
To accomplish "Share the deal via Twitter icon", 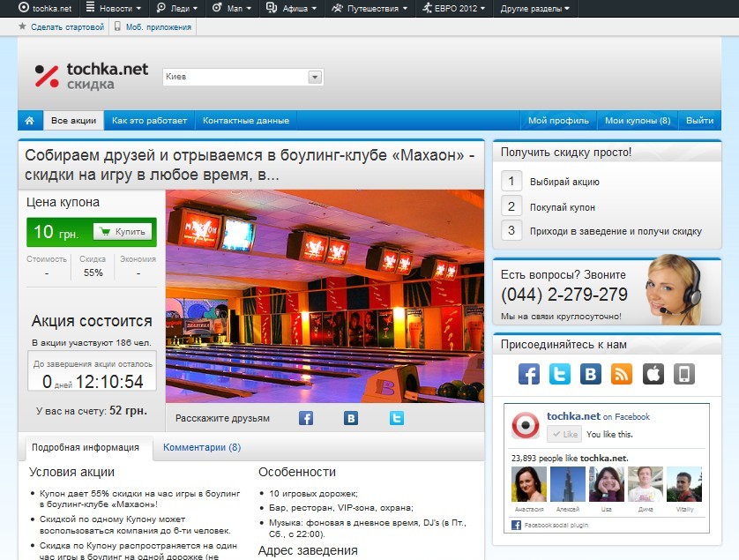I will click(x=397, y=418).
